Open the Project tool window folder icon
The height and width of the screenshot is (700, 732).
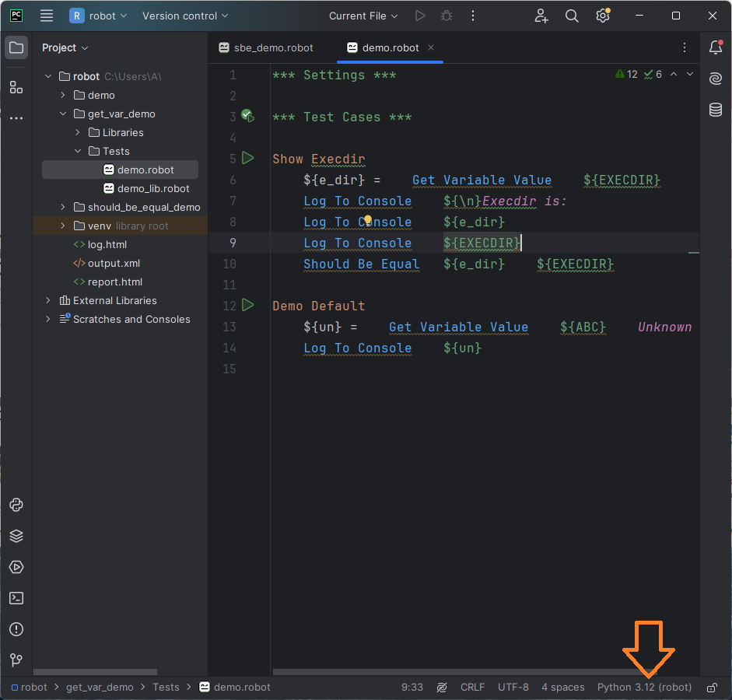pyautogui.click(x=16, y=47)
